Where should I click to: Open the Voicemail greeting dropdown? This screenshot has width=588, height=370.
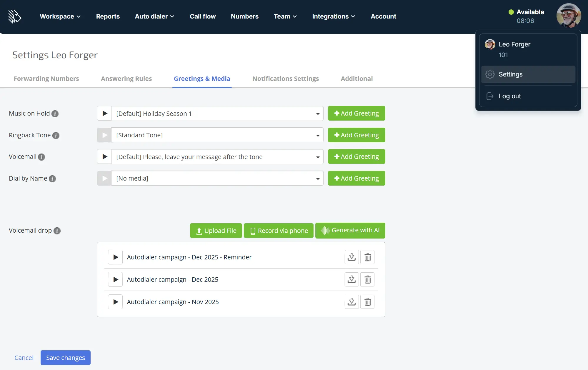point(217,157)
